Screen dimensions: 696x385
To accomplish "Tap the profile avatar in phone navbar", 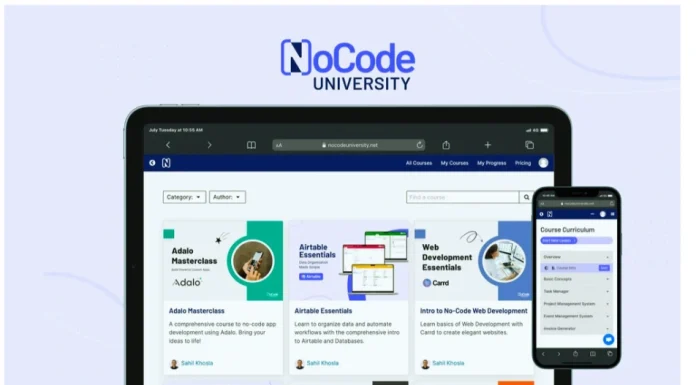I will click(602, 214).
